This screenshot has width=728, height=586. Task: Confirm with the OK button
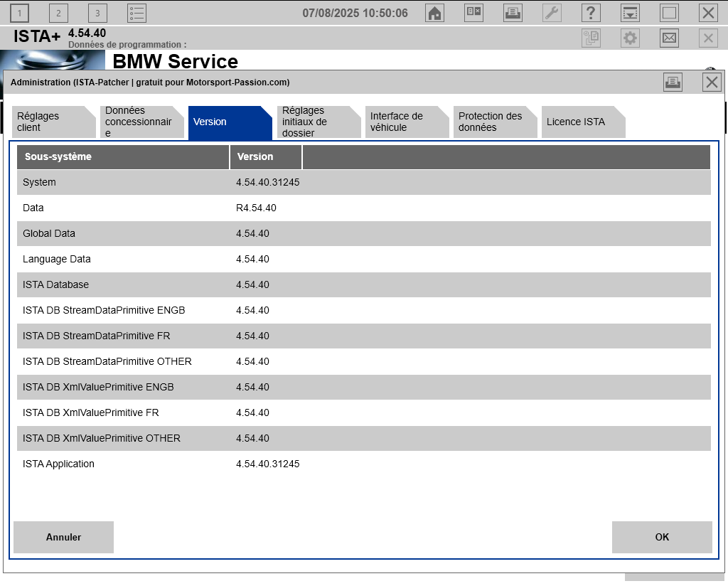[662, 537]
